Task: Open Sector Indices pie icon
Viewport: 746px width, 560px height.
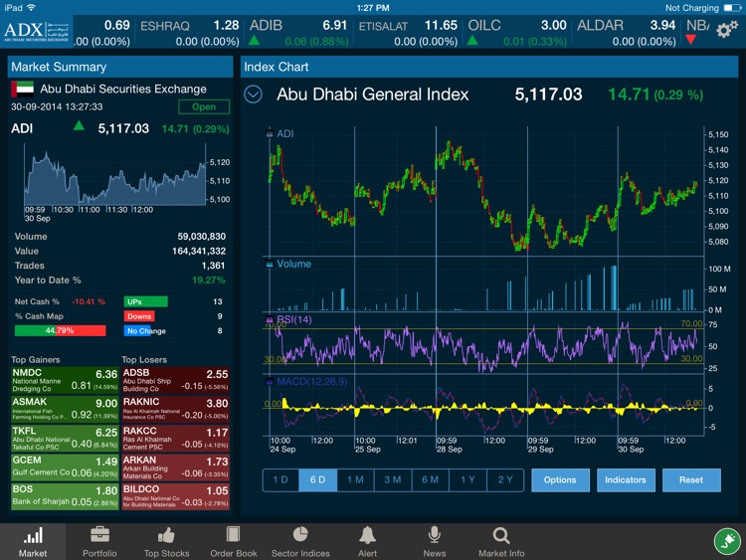Action: tap(300, 534)
